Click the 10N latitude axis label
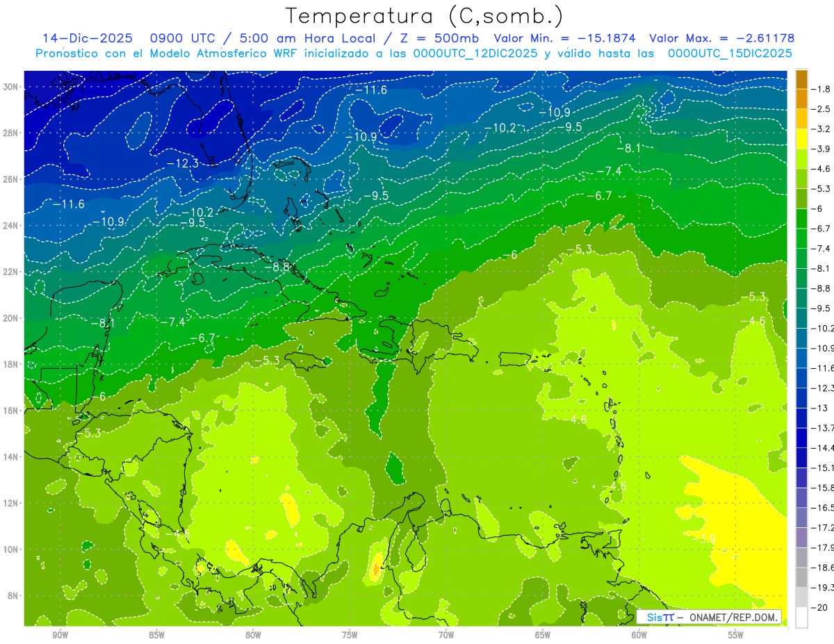 click(11, 550)
